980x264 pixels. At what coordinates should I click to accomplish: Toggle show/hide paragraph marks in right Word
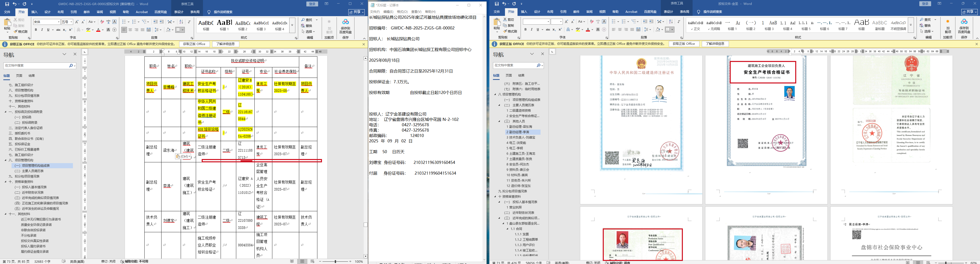679,22
